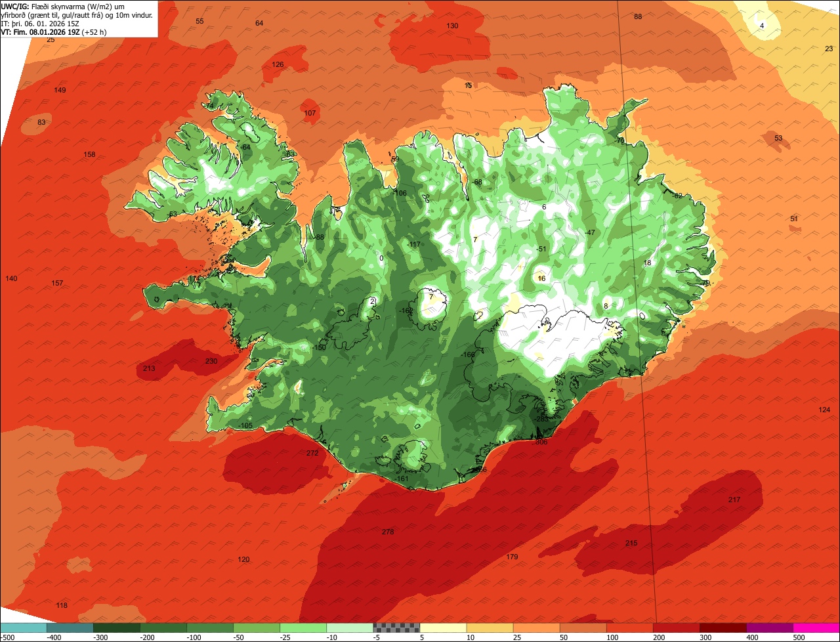This screenshot has height=642, width=840.
Task: Click the map value 130
Action: pyautogui.click(x=452, y=26)
